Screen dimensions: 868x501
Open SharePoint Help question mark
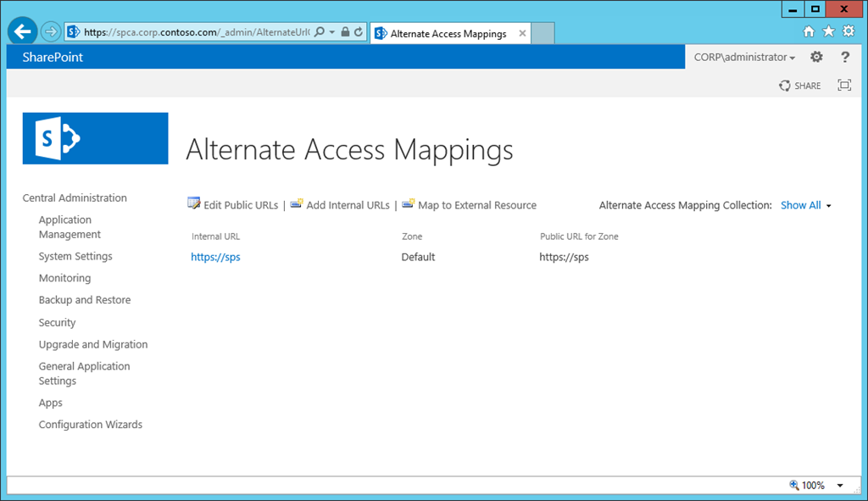tap(845, 57)
